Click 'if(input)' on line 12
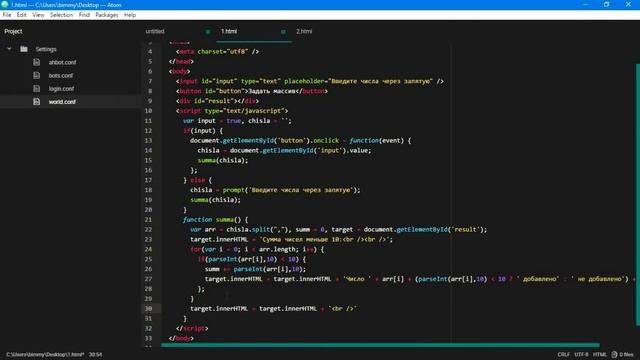The width and height of the screenshot is (640, 360). (199, 131)
